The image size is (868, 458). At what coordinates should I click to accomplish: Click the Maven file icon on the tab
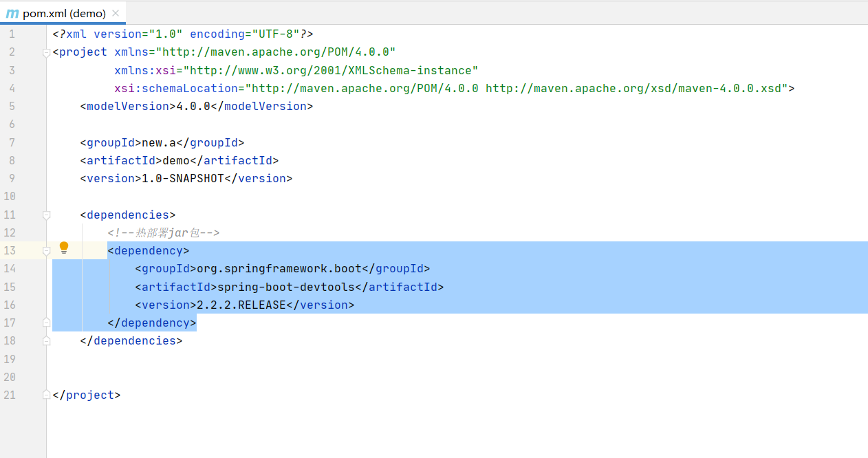(x=12, y=13)
